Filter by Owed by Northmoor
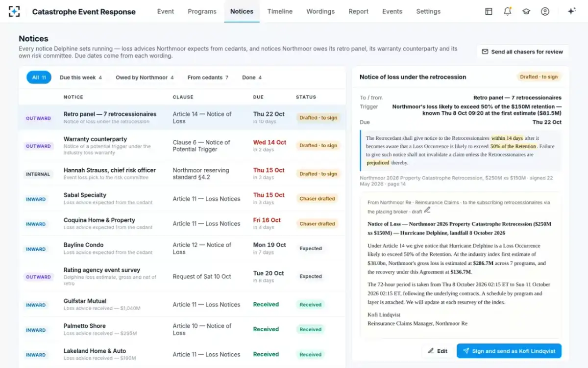Viewport: 588px width, 368px height. (x=145, y=78)
